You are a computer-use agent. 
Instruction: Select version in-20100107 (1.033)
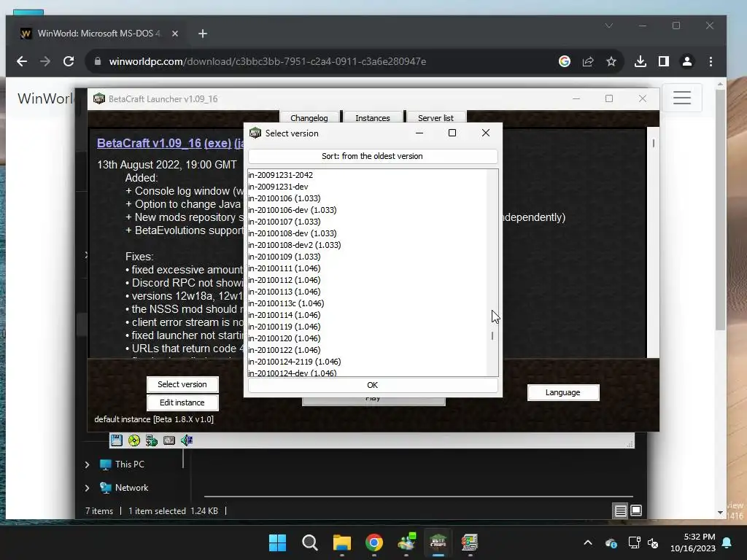[367, 222]
